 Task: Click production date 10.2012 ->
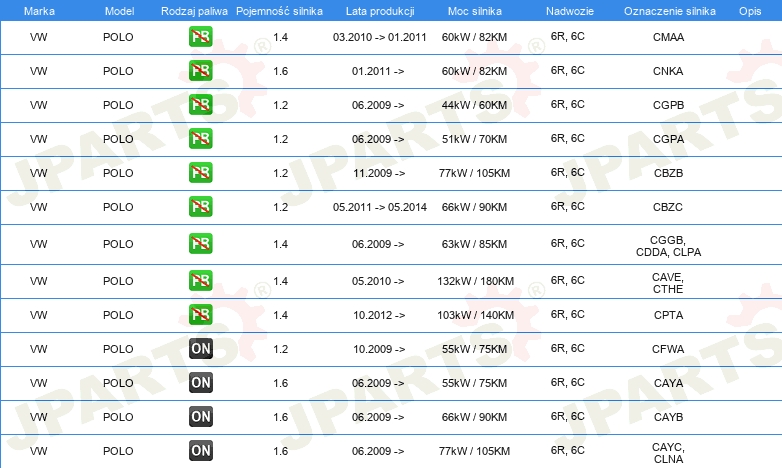(x=379, y=315)
